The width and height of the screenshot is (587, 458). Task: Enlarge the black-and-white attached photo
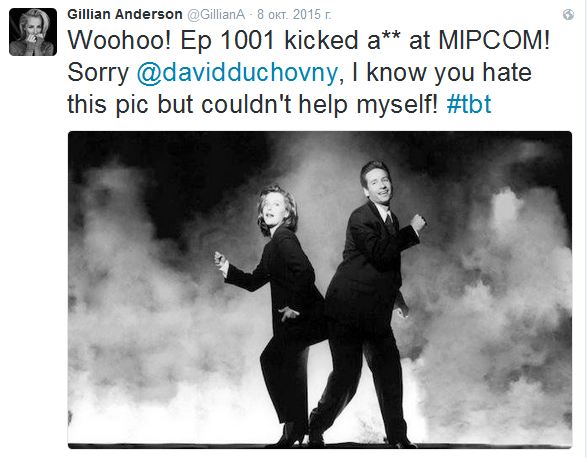pos(320,289)
